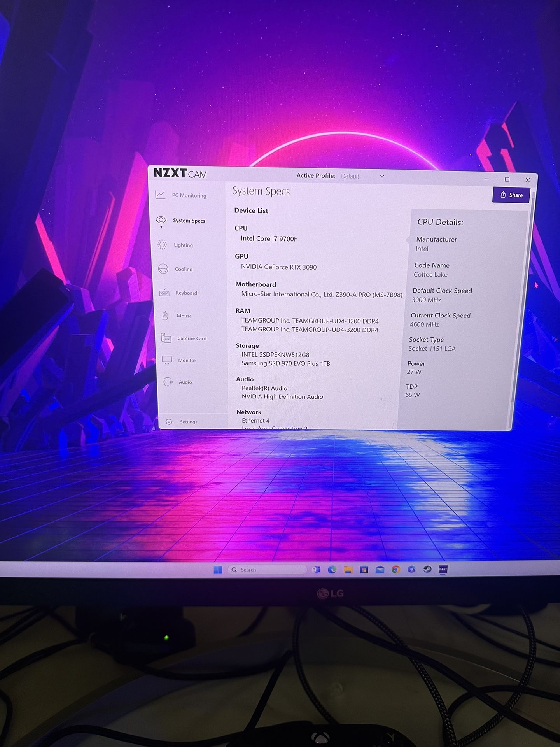Select Samsung SSD 970 EVO Plus entry

click(285, 363)
